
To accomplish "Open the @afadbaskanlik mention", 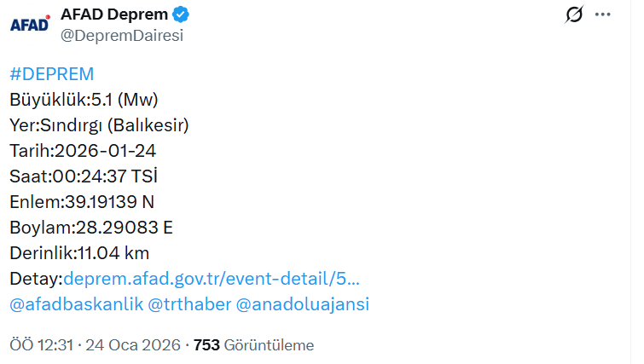I will [74, 304].
